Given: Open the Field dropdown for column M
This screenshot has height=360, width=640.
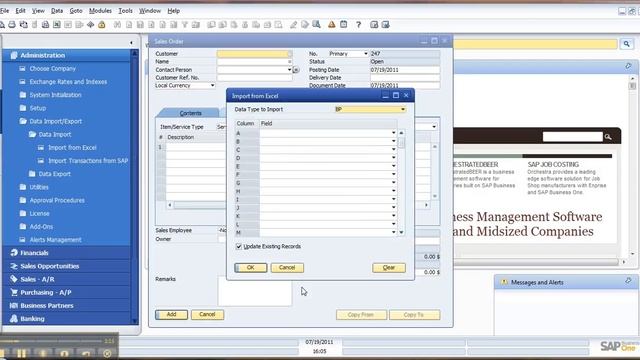Looking at the screenshot, I should [x=393, y=232].
